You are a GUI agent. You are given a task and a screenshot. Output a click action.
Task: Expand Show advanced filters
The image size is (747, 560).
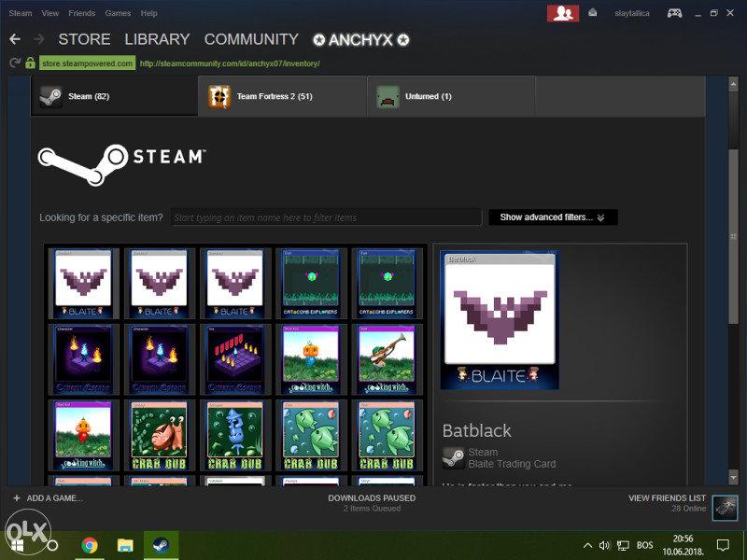click(x=553, y=217)
